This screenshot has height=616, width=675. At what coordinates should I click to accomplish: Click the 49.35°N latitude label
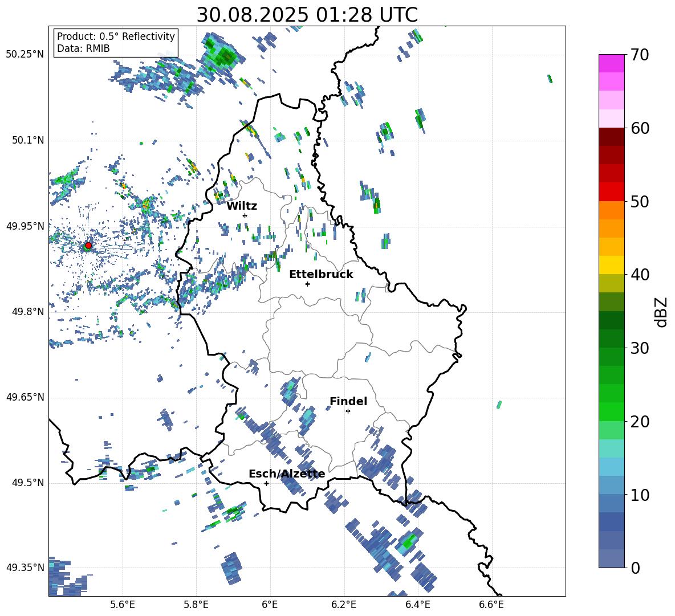(x=25, y=568)
